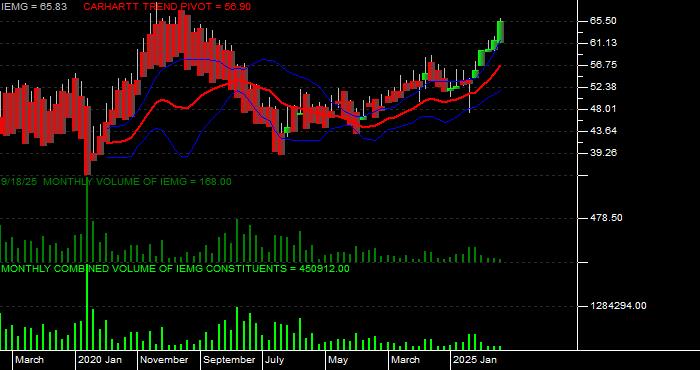Click the 2025 Jan date label
The image size is (700, 370).
[475, 360]
